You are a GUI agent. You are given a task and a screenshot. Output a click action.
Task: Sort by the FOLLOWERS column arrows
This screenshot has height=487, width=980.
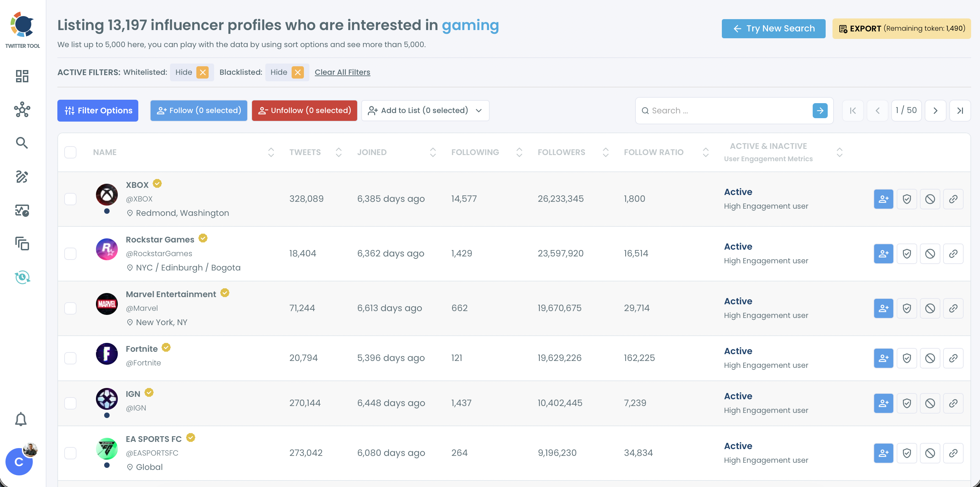pos(606,152)
